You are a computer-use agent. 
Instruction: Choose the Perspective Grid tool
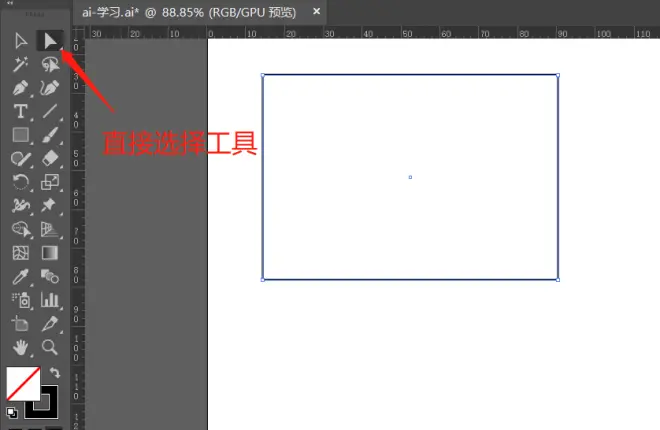click(x=50, y=229)
